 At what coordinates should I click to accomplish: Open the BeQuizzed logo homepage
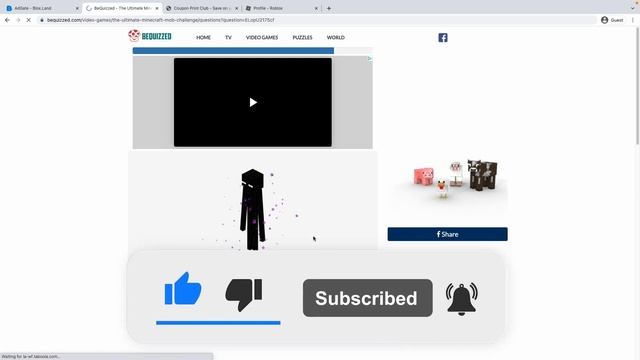(x=150, y=36)
